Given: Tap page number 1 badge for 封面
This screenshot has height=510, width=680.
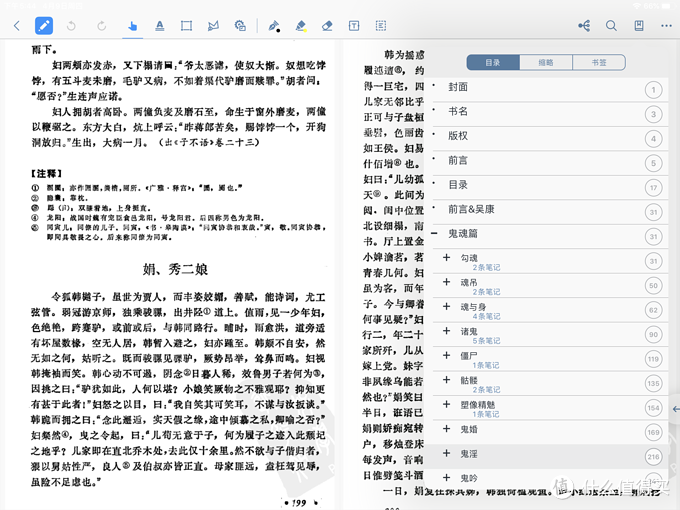Looking at the screenshot, I should pyautogui.click(x=654, y=90).
